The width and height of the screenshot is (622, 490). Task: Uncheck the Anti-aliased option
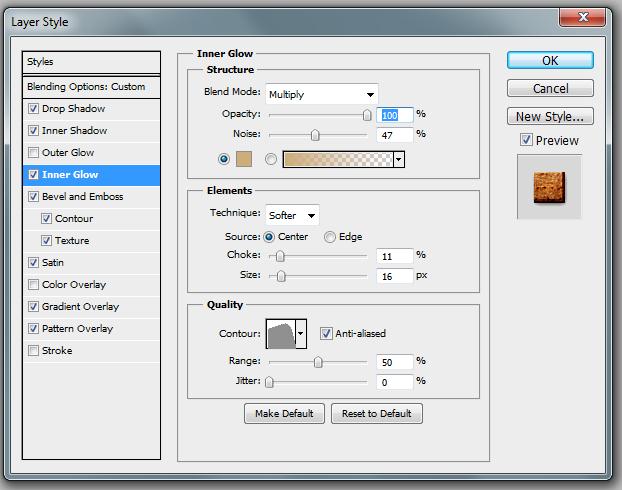pyautogui.click(x=327, y=334)
